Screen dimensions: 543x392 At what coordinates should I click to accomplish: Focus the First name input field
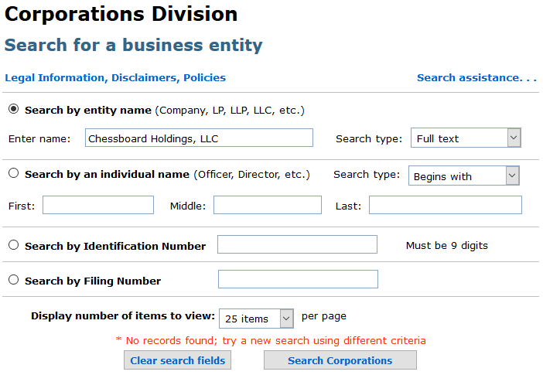pos(98,205)
